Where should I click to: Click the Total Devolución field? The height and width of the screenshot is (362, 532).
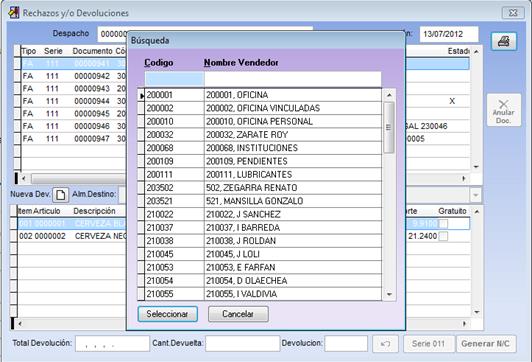[112, 344]
